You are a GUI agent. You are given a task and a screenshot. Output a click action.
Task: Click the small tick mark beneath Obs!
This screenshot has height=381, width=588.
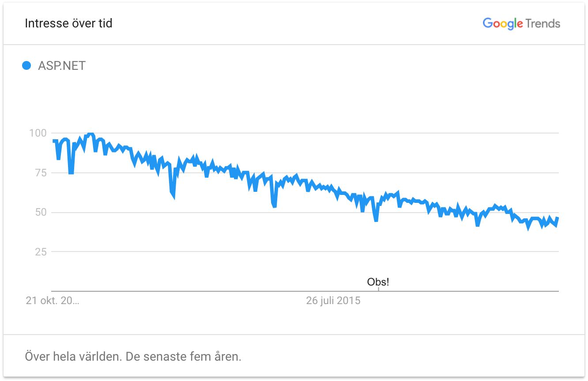tap(378, 289)
